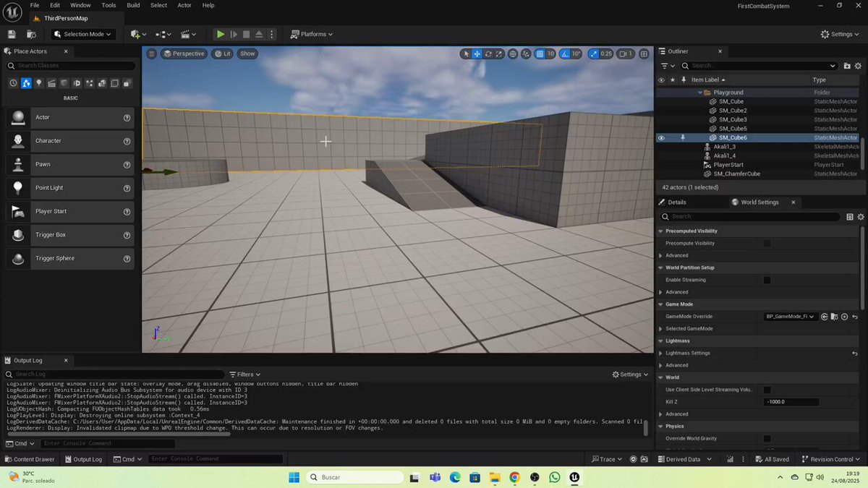Open the Build menu
Screen dimensions: 868x488
(x=133, y=5)
